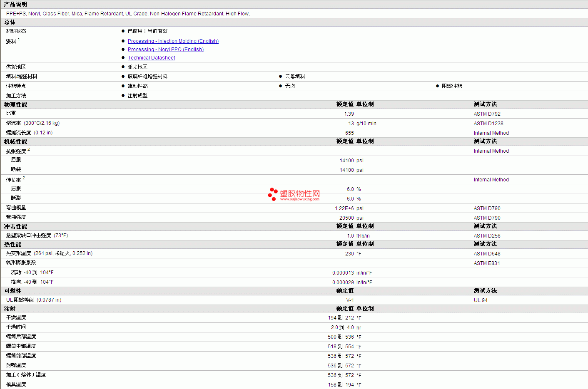Click the 注射 section header
The width and height of the screenshot is (588, 389).
[10, 309]
